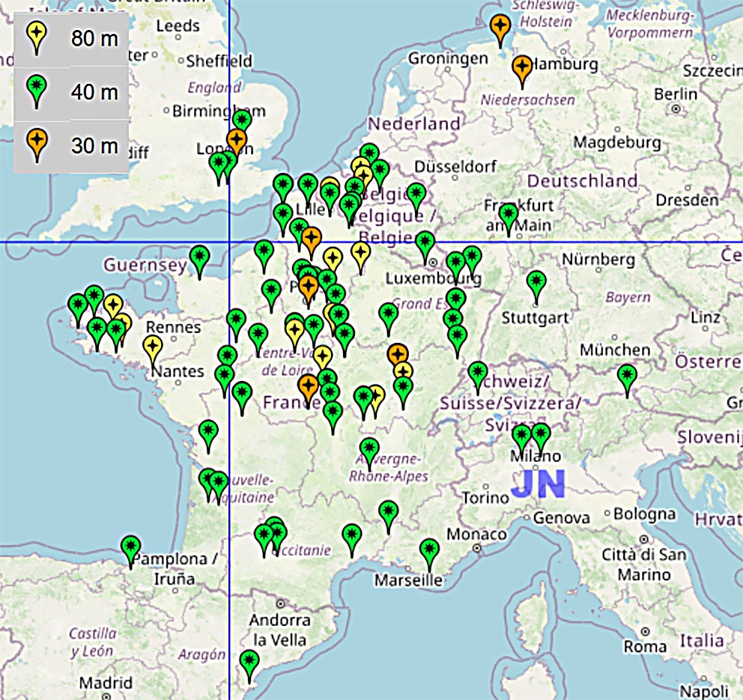743x700 pixels.
Task: Select the orange marker in Schleswig-Holstein
Action: pyautogui.click(x=500, y=28)
